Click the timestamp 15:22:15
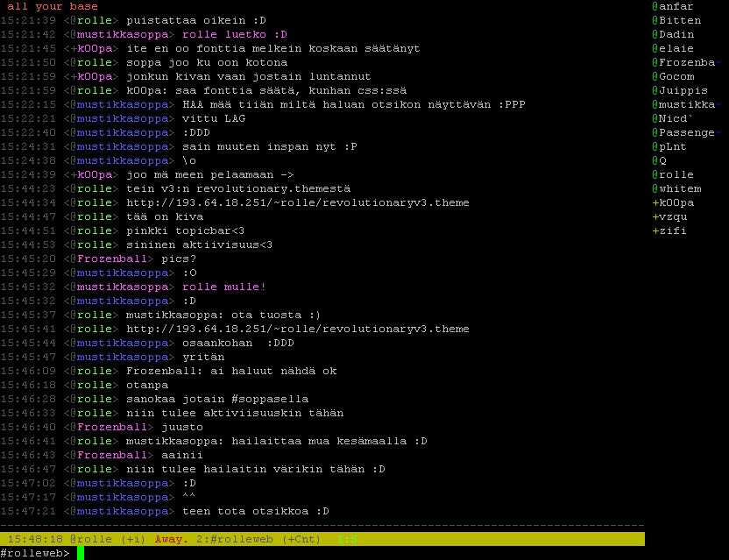 [28, 104]
